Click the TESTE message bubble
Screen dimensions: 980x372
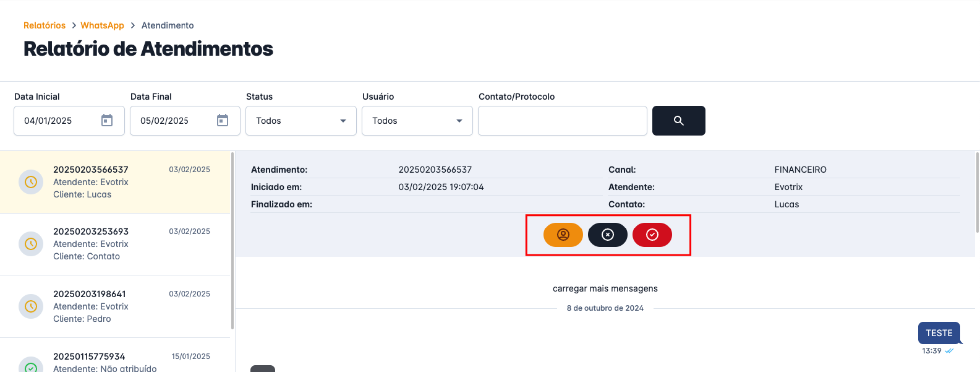pos(939,333)
